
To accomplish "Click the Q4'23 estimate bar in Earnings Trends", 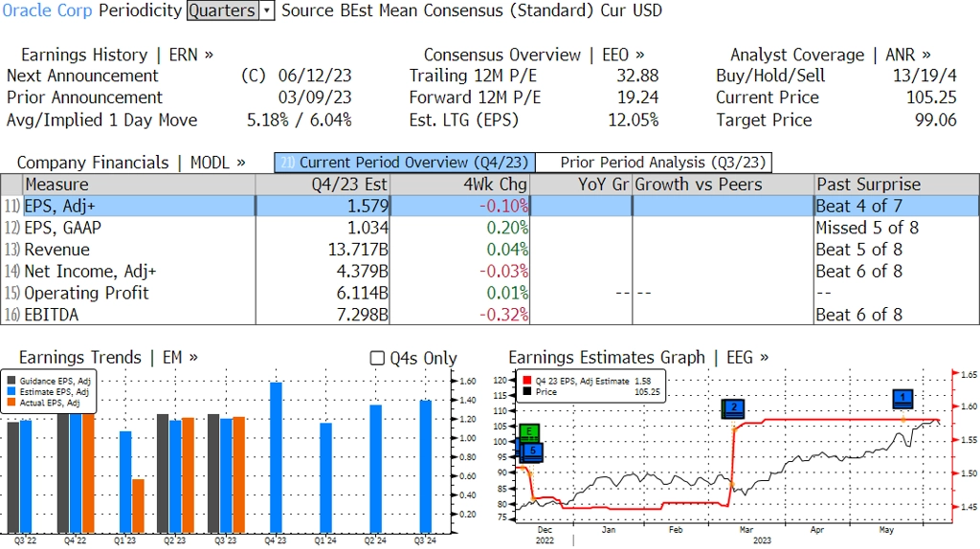I will point(276,457).
